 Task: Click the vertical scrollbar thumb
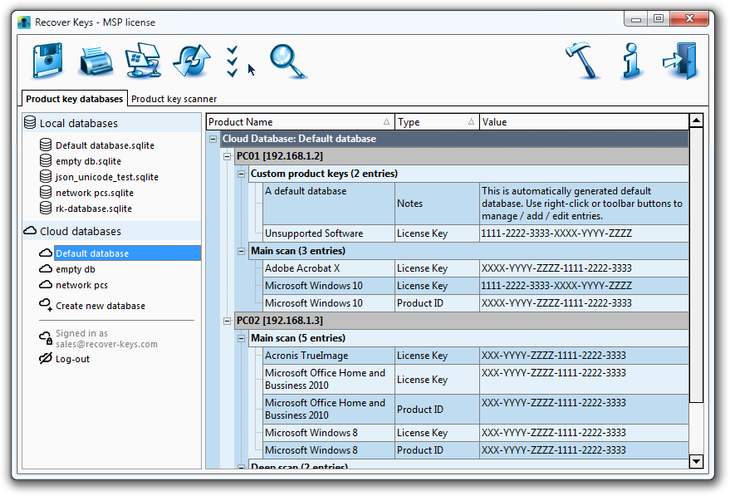(696, 265)
